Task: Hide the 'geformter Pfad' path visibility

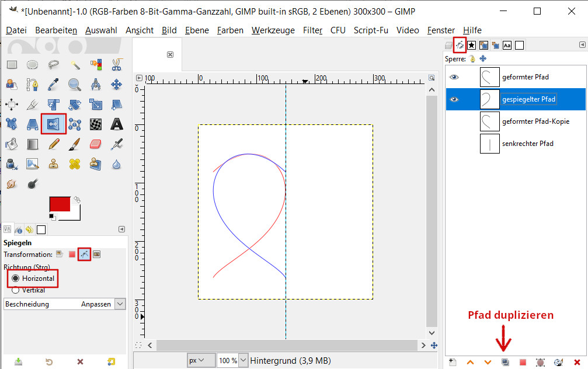Action: pyautogui.click(x=454, y=77)
